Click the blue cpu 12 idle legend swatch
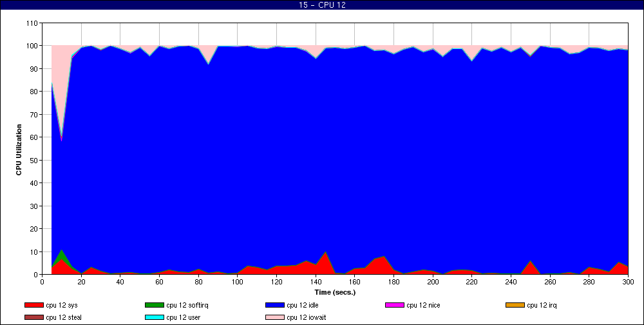 click(x=275, y=305)
